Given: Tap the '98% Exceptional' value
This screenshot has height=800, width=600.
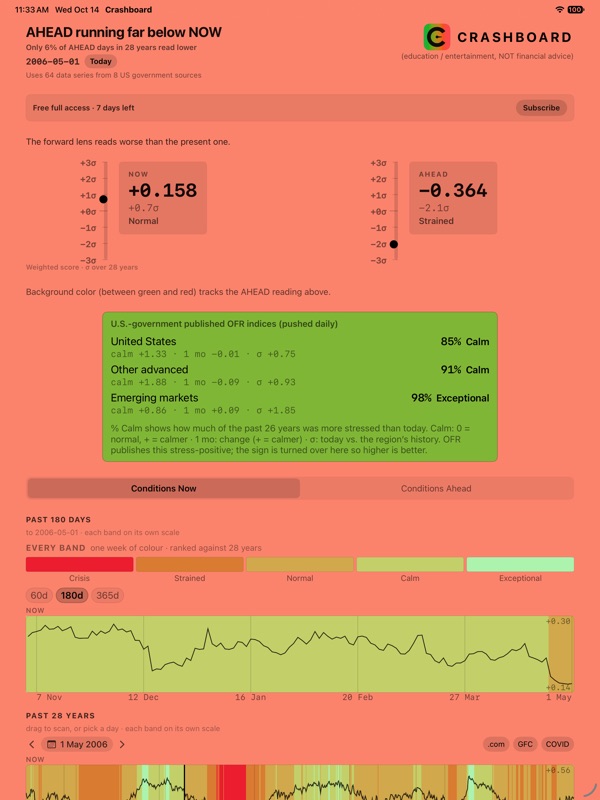Looking at the screenshot, I should 450,398.
